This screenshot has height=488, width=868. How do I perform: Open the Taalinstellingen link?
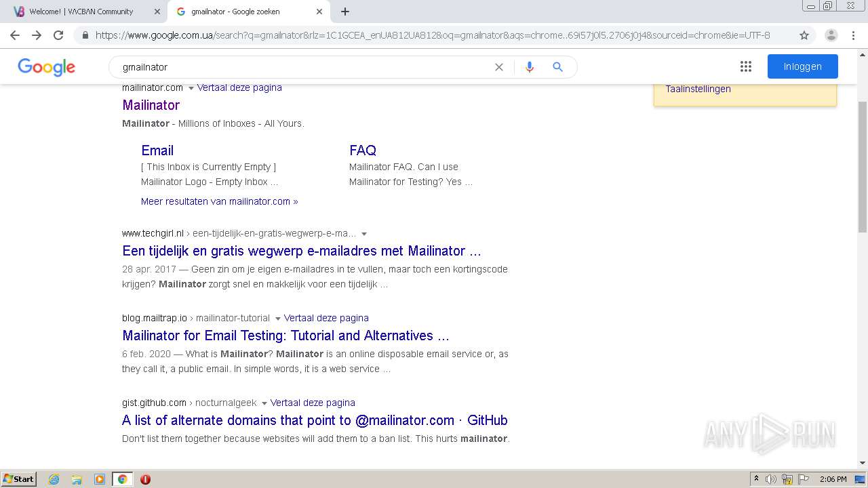698,89
